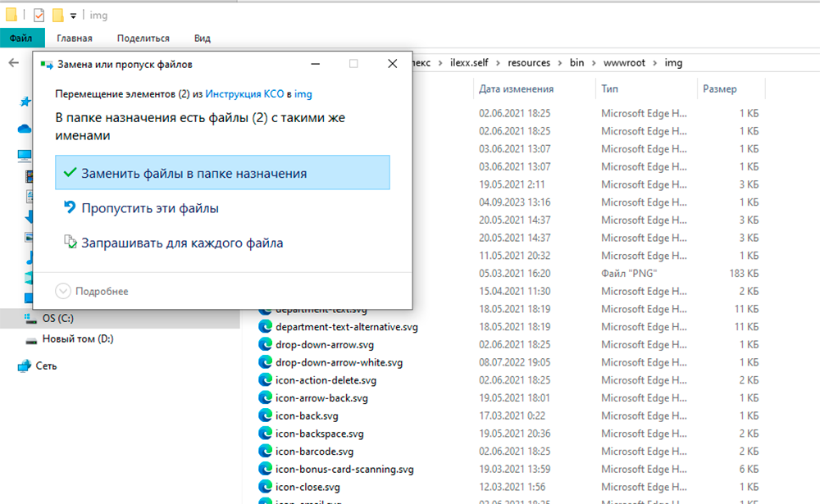820x504 pixels.
Task: Click the dialog's title bar file-move icon
Action: pos(47,64)
